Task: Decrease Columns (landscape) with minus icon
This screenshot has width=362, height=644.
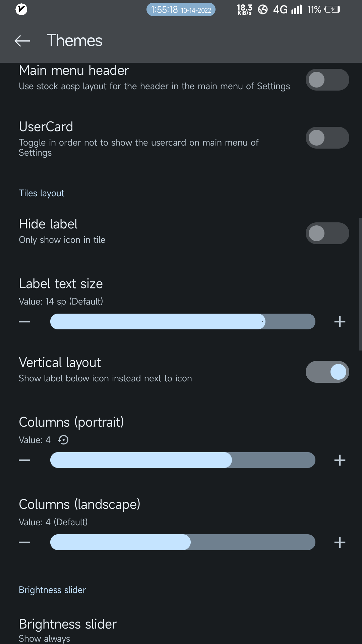Action: (24, 542)
